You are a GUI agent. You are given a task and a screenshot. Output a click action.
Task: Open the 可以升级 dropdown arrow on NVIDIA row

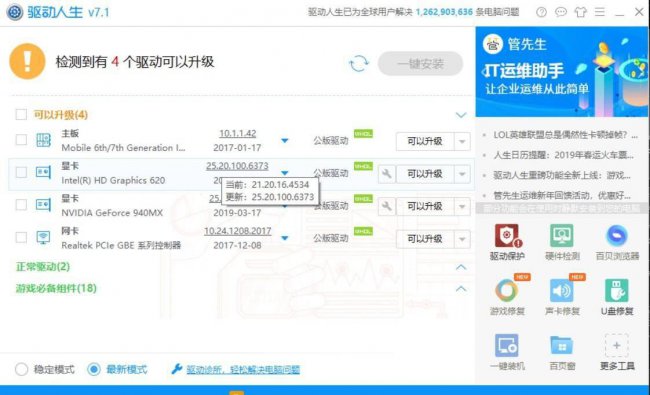tap(462, 206)
